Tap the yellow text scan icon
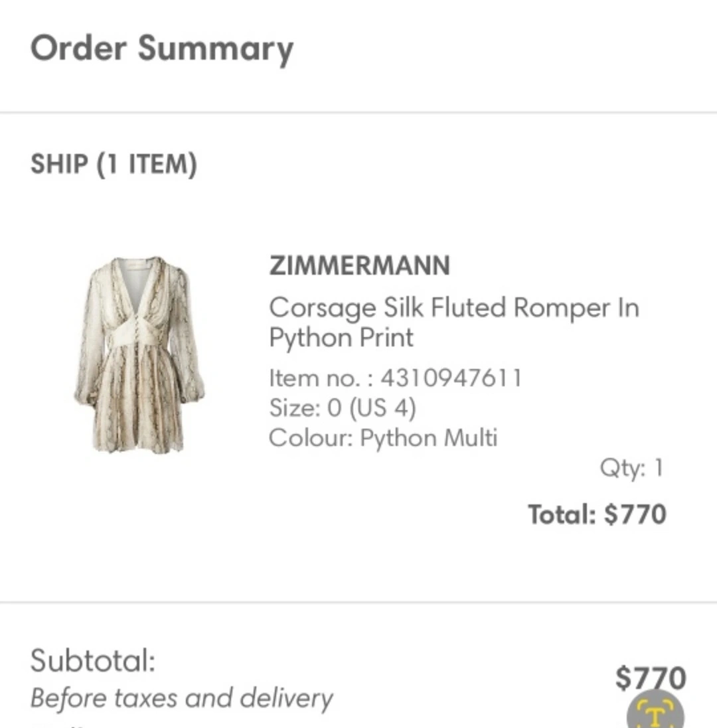Screen dimensions: 717x728 coord(655,713)
